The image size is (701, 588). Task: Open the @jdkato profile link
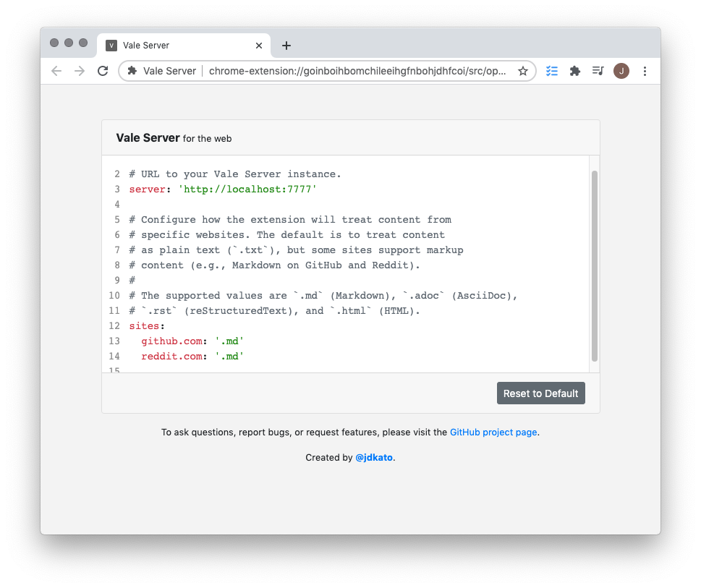374,458
